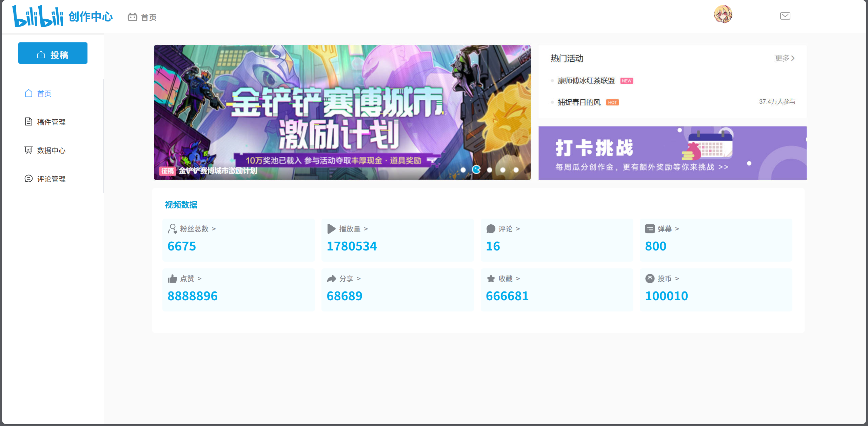Select the last carousel dot indicator
This screenshot has height=426, width=868.
[x=516, y=170]
